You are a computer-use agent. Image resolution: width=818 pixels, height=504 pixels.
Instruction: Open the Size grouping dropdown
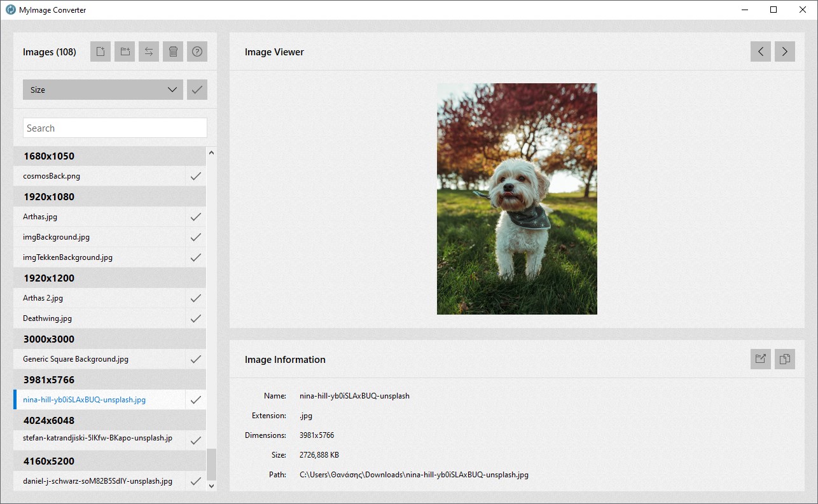click(x=103, y=90)
